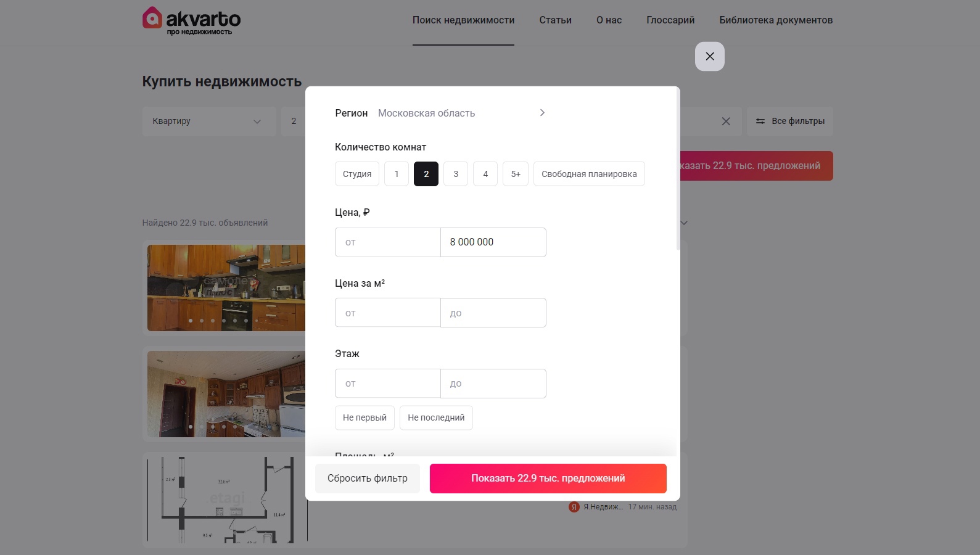Open Поиск недвижимости tab
980x555 pixels.
coord(463,20)
